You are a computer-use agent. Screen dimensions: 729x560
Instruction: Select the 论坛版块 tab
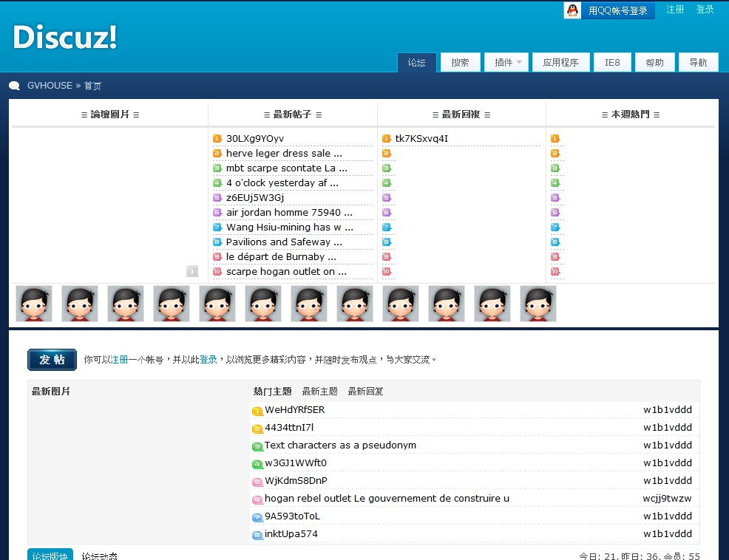(50, 555)
